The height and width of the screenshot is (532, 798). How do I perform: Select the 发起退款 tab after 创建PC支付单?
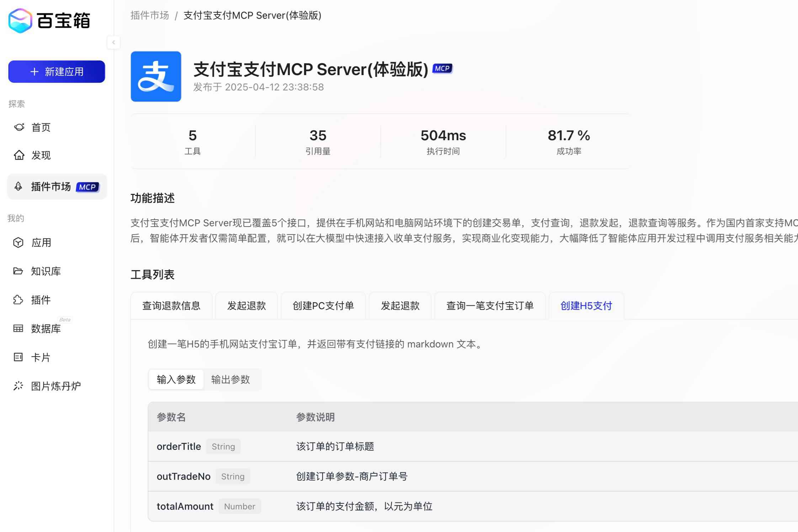pyautogui.click(x=400, y=305)
